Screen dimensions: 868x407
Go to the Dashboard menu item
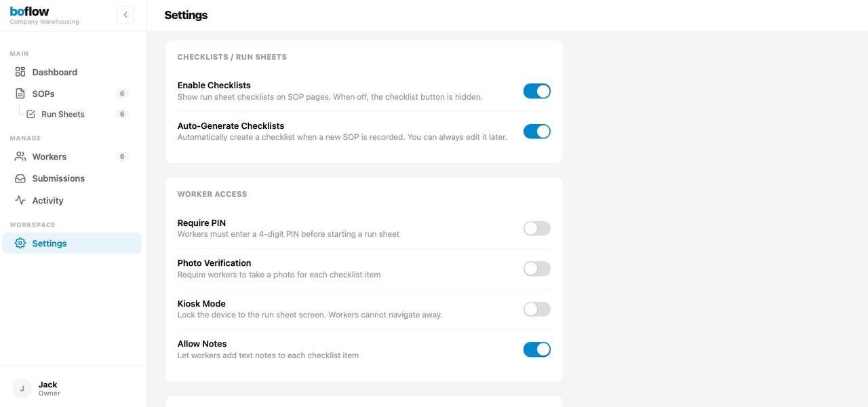point(54,72)
